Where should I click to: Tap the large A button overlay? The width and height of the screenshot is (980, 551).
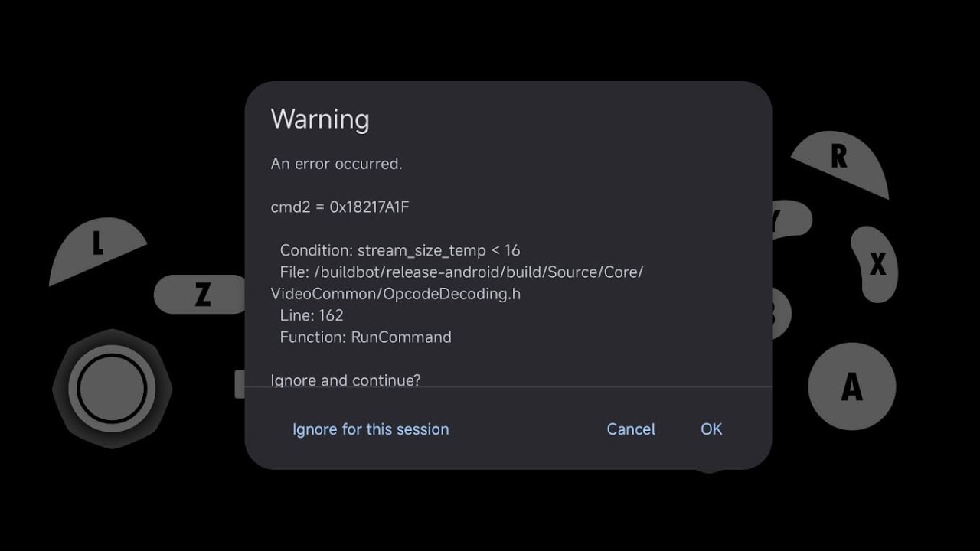(852, 386)
